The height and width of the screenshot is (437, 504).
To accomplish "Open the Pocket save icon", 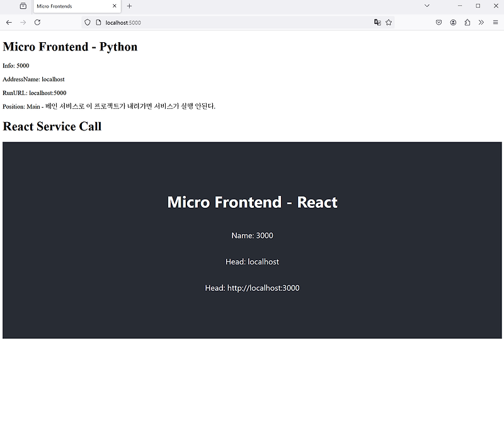I will click(x=438, y=22).
